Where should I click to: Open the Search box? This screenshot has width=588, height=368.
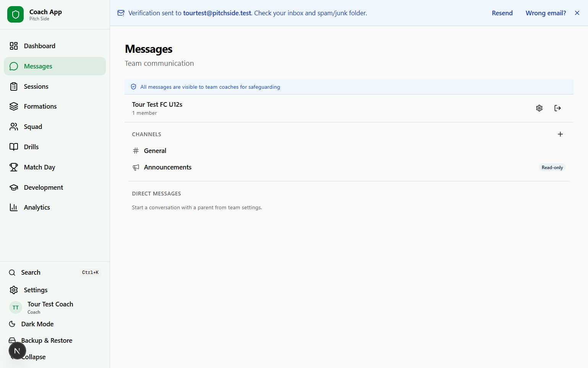31,272
